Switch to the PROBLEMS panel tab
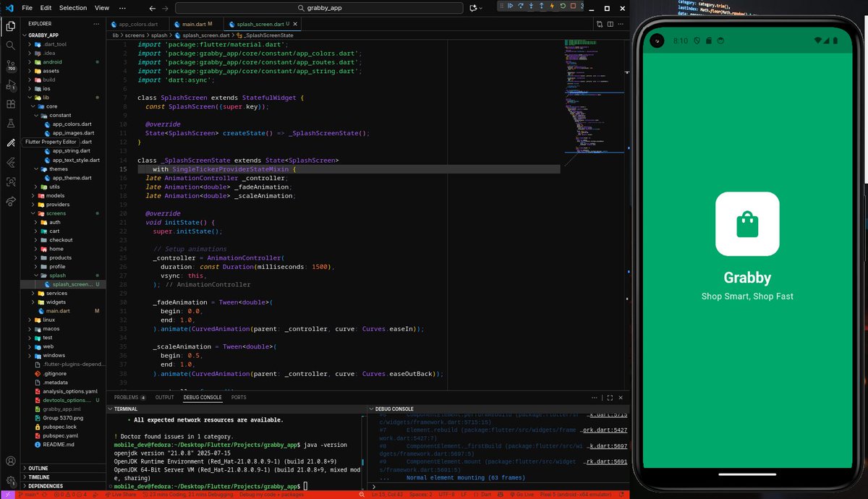Image resolution: width=868 pixels, height=499 pixels. point(129,397)
